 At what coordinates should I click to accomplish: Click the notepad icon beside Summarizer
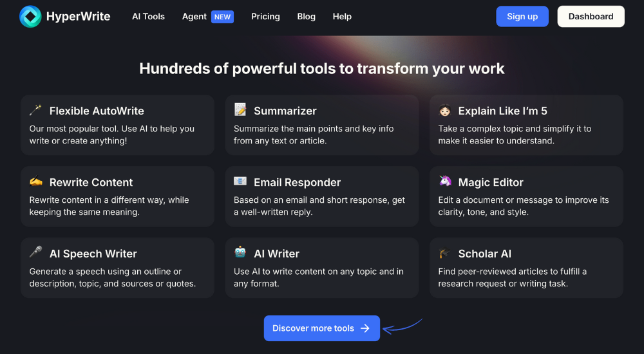click(x=240, y=109)
